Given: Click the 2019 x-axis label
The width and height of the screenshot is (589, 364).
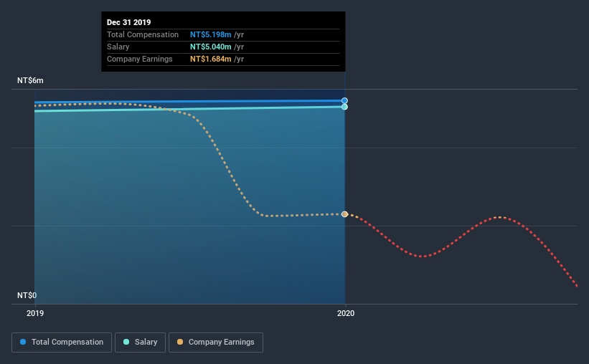Looking at the screenshot, I should [x=35, y=313].
